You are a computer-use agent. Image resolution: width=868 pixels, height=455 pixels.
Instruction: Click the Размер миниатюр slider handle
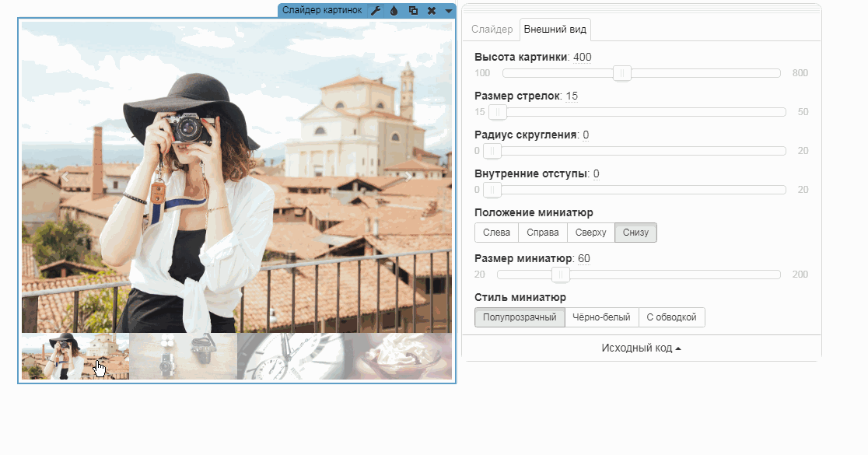(x=560, y=275)
